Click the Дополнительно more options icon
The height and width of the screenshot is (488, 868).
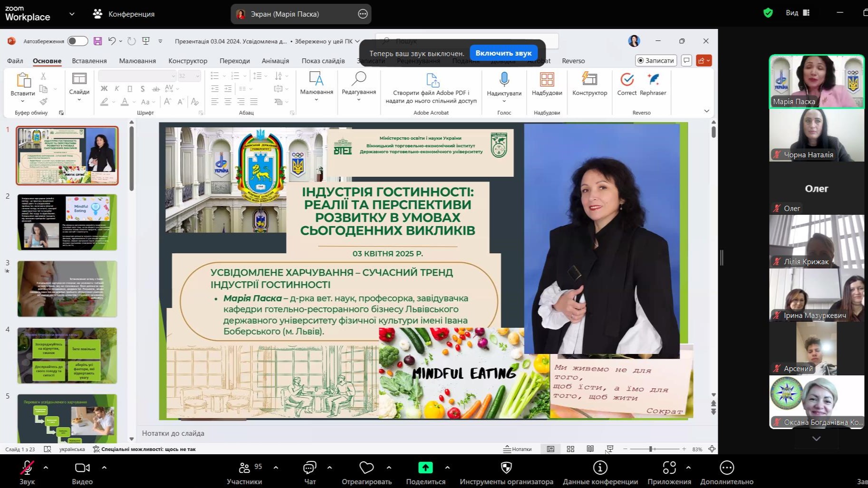726,468
